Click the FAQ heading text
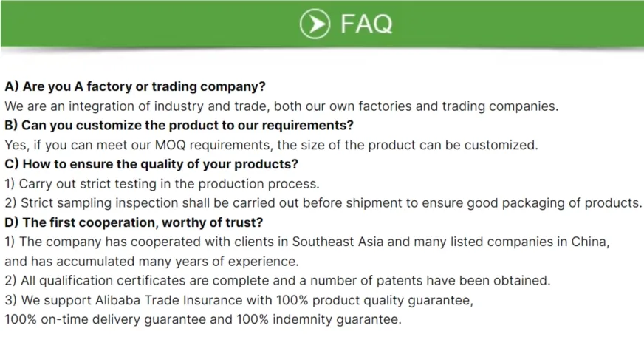This screenshot has width=644, height=337. (x=366, y=24)
